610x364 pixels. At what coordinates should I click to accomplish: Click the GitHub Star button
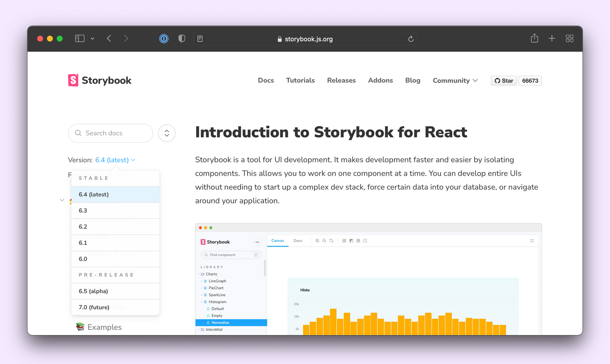click(504, 81)
